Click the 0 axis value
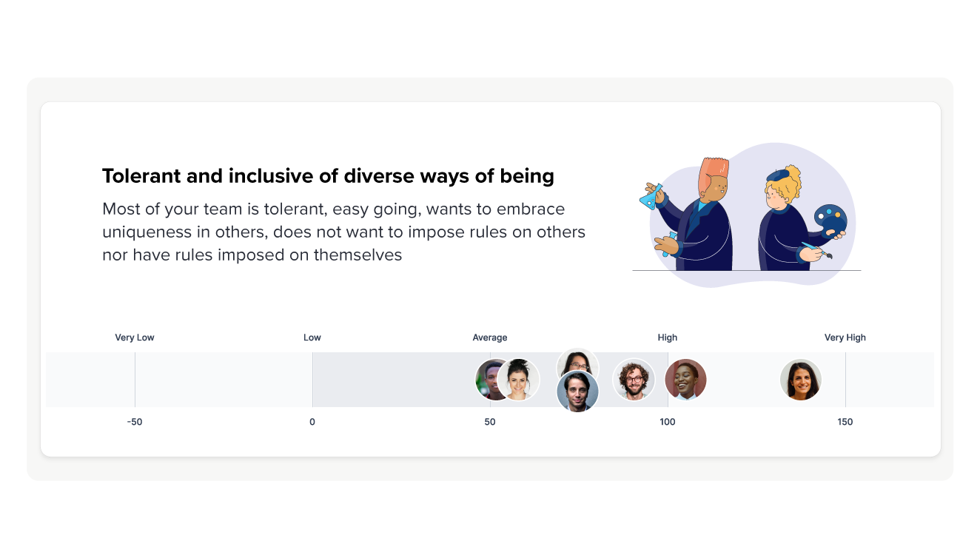980x558 pixels. click(x=312, y=422)
